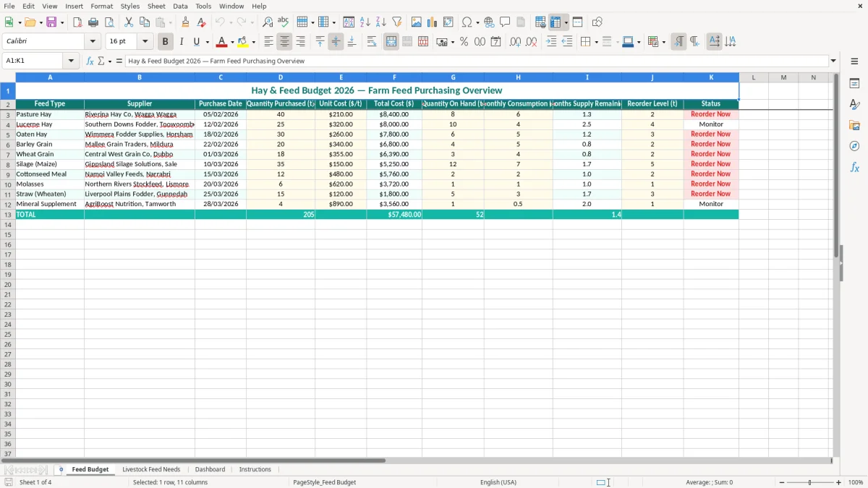Screen dimensions: 868x488
Task: Expand the formula bar arrow
Action: click(x=833, y=61)
